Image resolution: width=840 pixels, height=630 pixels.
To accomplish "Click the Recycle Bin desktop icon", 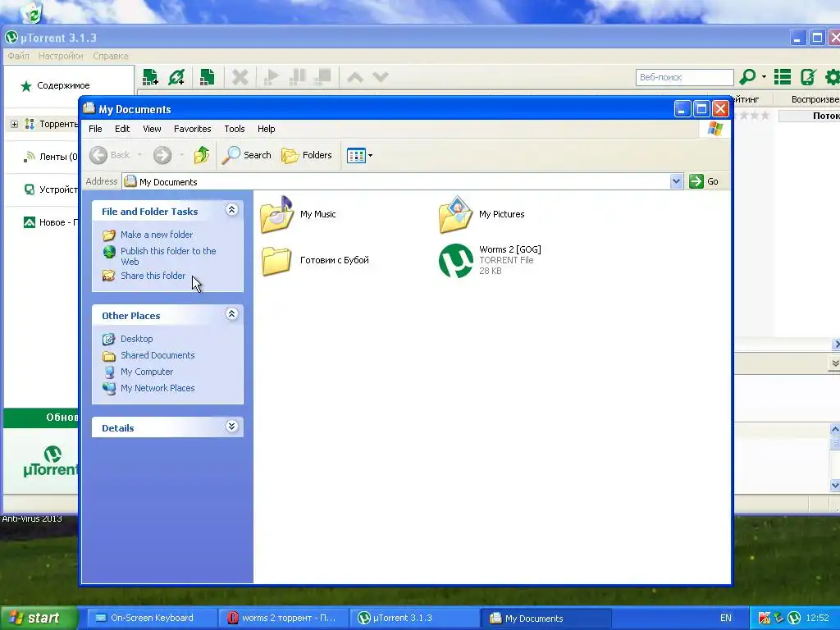I will tap(32, 11).
